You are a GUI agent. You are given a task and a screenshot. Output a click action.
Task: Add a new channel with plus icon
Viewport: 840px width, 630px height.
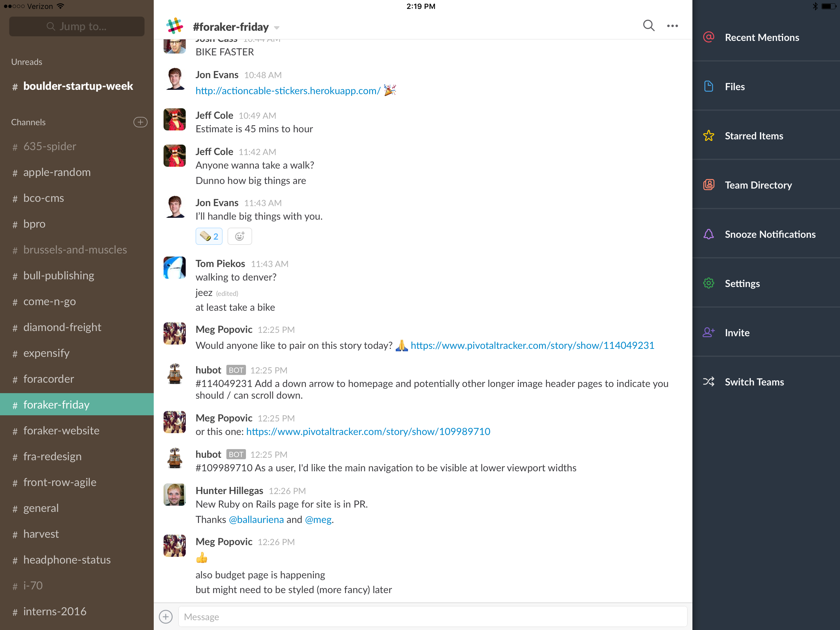[140, 122]
